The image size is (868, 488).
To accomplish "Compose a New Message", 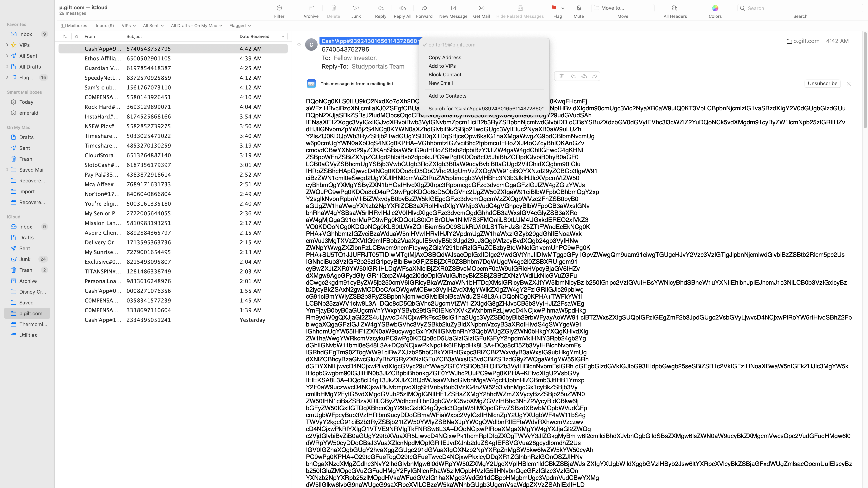I will coord(453,8).
